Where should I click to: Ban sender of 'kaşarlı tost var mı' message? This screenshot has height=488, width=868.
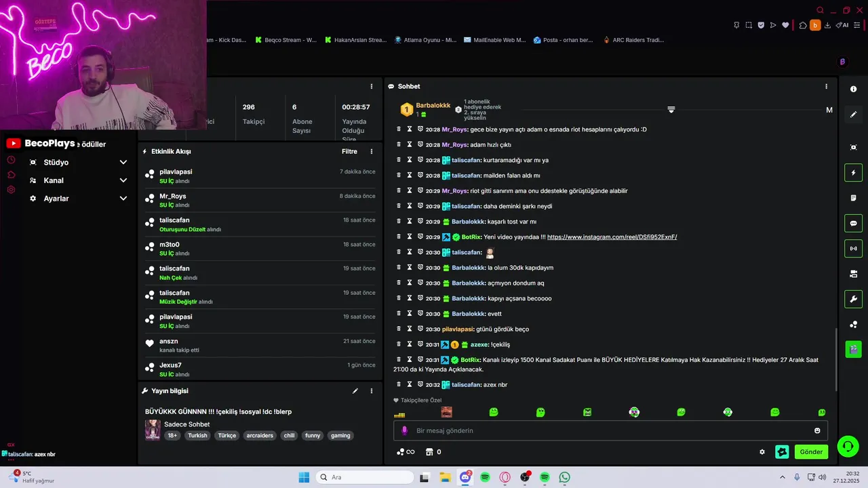(420, 222)
